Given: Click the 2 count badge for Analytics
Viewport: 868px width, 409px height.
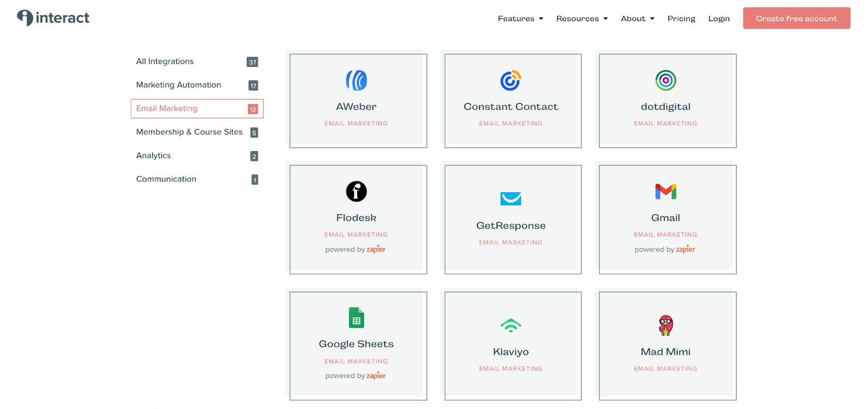Looking at the screenshot, I should click(x=254, y=156).
